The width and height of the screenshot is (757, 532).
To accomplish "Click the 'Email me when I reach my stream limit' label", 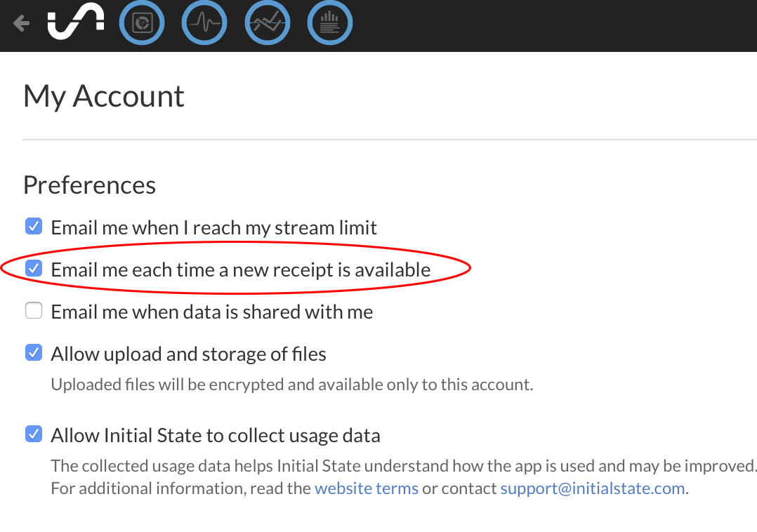I will [214, 227].
